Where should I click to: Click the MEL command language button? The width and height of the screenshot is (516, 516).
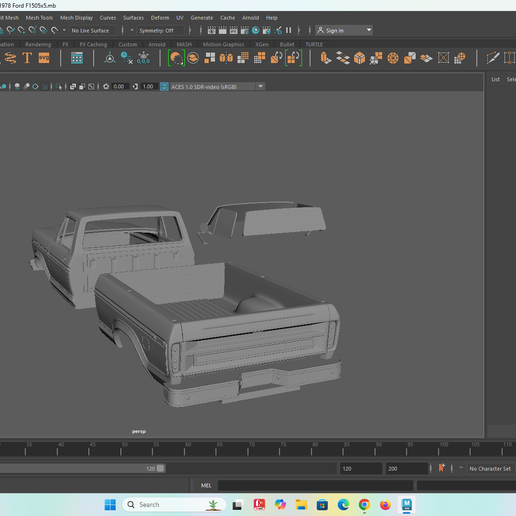click(x=206, y=485)
